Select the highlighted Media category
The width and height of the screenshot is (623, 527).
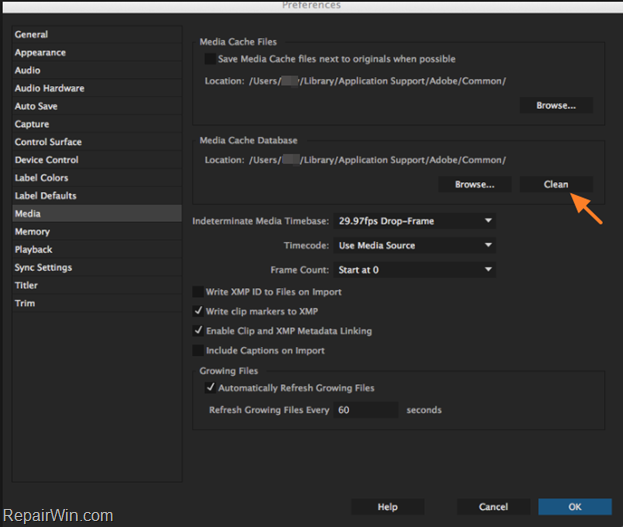[97, 213]
